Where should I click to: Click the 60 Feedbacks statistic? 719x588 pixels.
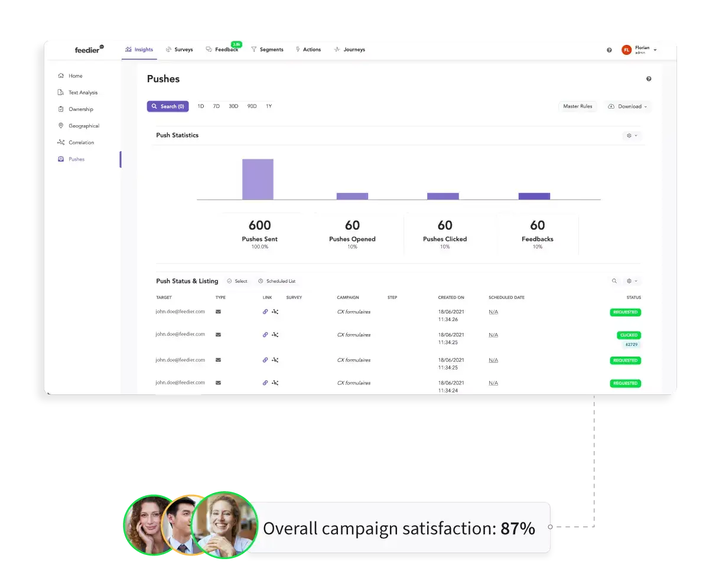538,234
